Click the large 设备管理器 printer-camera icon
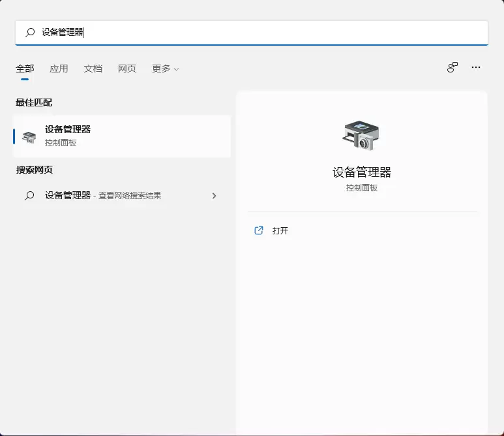 [x=361, y=136]
